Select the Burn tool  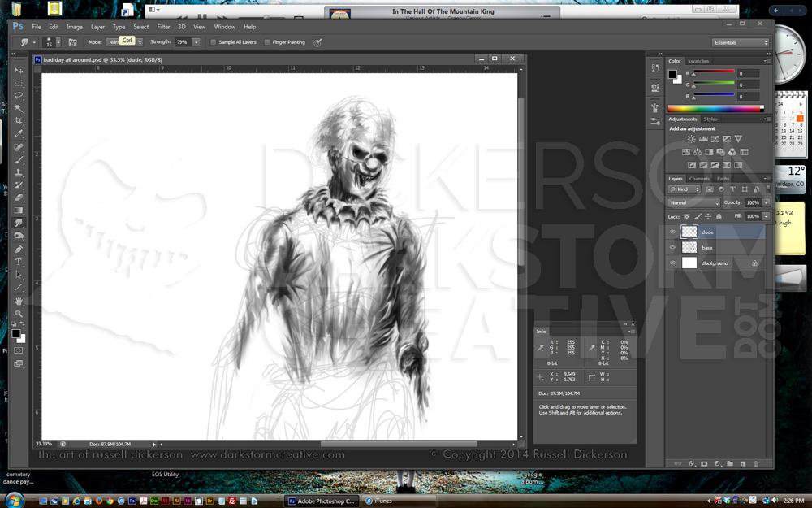tap(19, 236)
